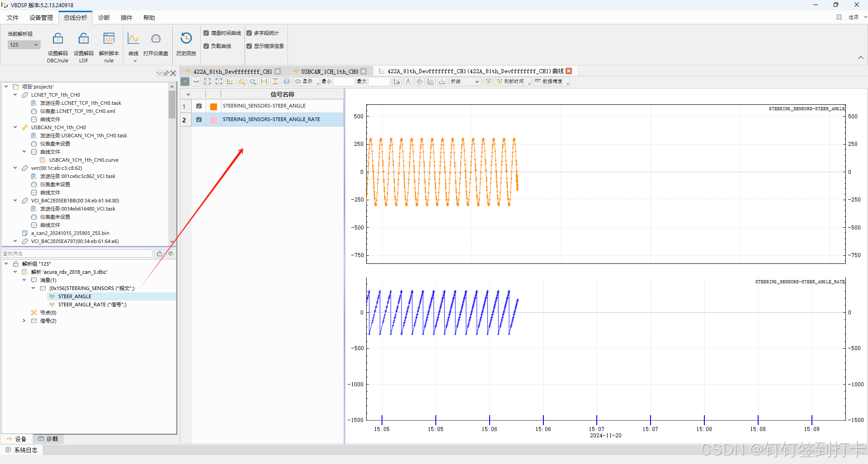868x464 pixels.
Task: Open the 文件 menu
Action: 13,18
